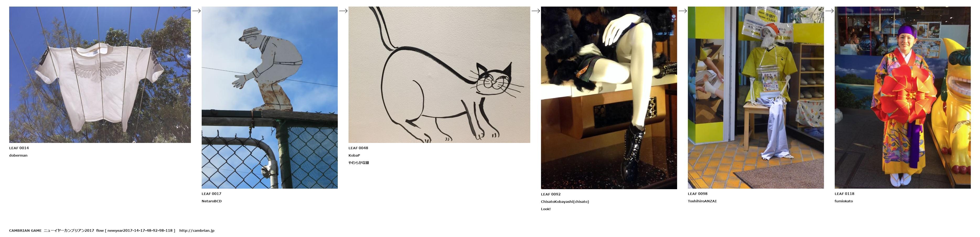Click the arrow after the t-shirt photo
This screenshot has height=237, width=980.
[x=196, y=11]
